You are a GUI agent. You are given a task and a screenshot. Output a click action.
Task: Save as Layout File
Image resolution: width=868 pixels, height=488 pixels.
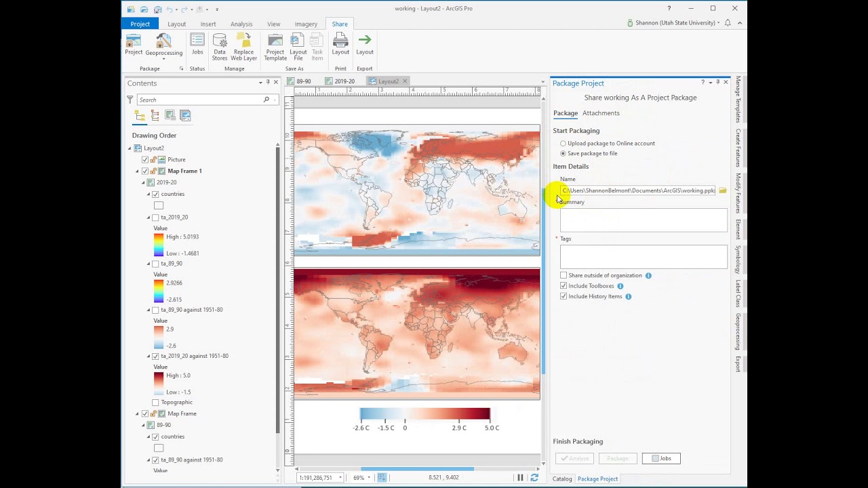pyautogui.click(x=298, y=47)
